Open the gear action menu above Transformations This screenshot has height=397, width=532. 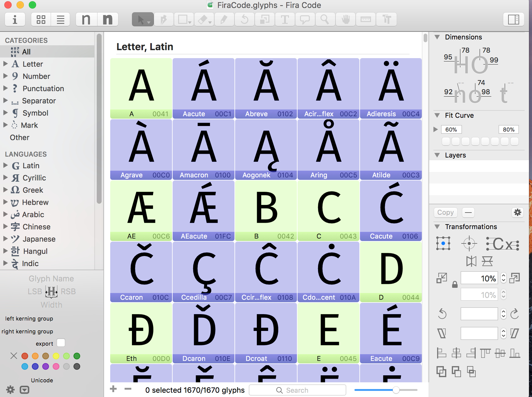(518, 212)
